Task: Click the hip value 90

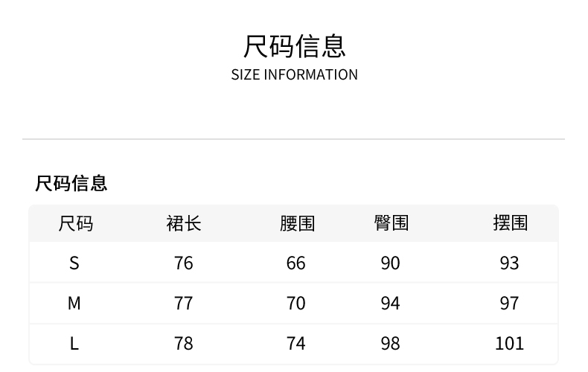Action: coord(390,263)
